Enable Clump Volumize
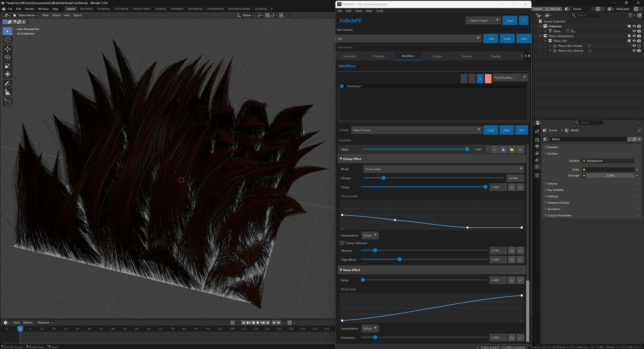 pos(342,243)
